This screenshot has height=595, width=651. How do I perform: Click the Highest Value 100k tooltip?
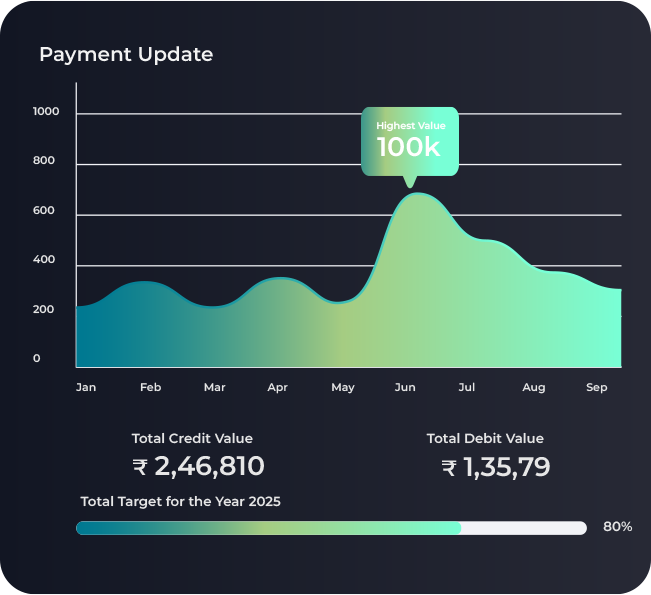(x=410, y=141)
